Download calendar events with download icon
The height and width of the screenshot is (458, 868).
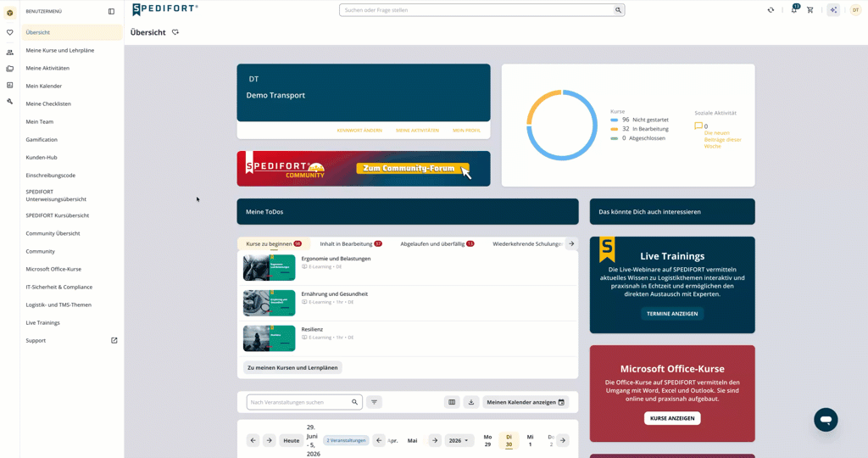(471, 402)
